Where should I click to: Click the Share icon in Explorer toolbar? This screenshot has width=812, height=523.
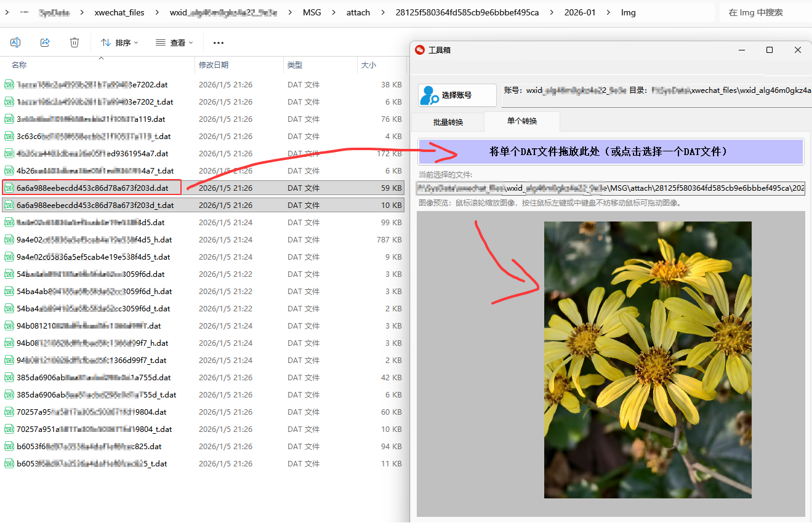45,42
